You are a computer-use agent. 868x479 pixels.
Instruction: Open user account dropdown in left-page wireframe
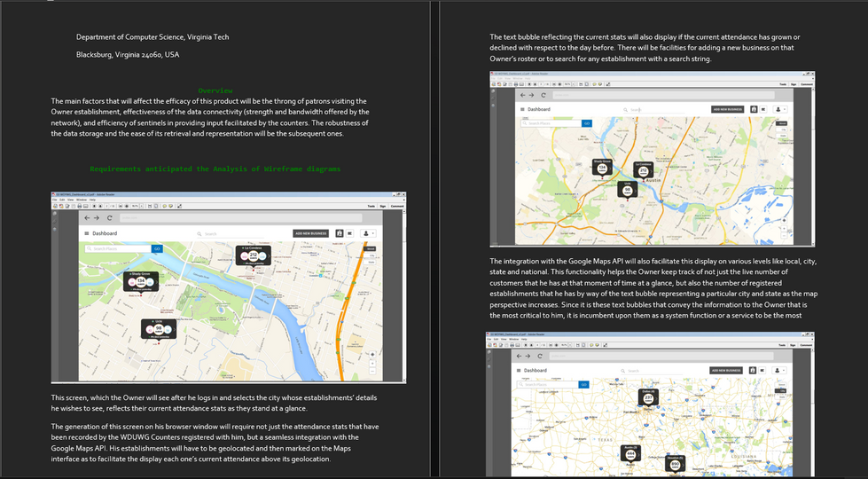pos(368,233)
